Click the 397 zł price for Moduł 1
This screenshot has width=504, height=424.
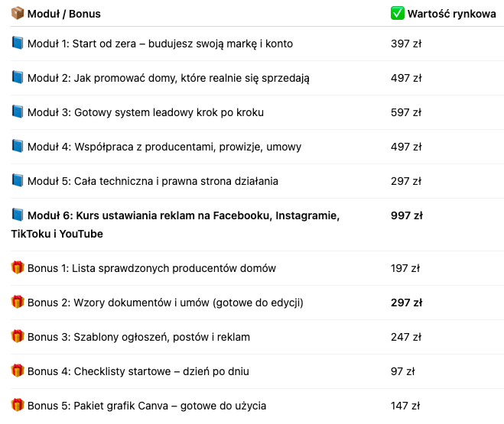pyautogui.click(x=405, y=44)
